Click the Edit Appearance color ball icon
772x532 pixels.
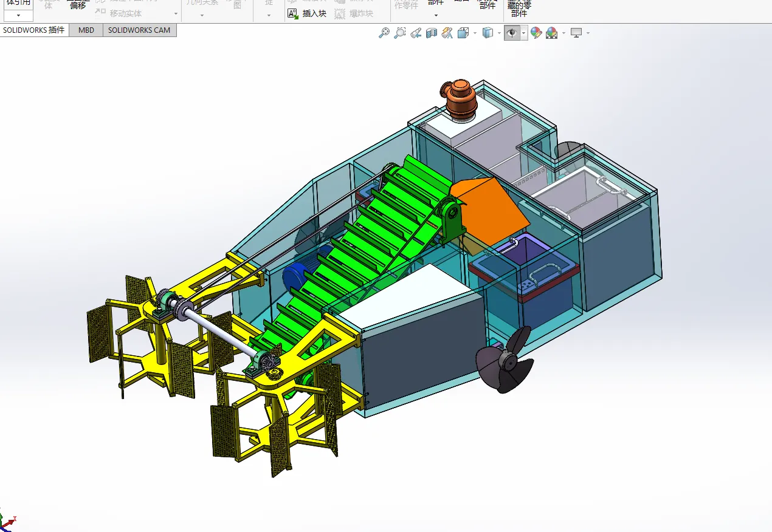(x=536, y=33)
